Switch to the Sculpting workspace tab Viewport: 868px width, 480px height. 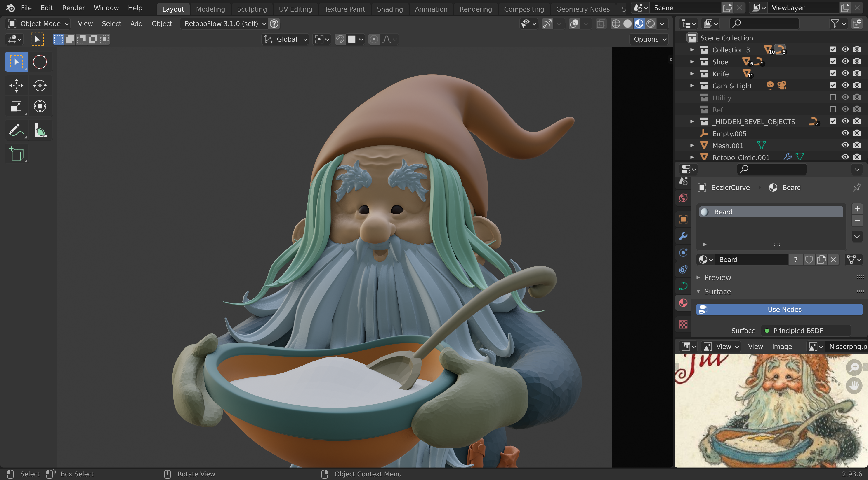click(x=251, y=9)
